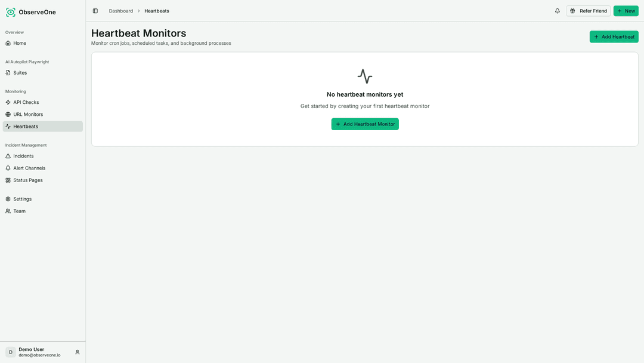Click the heartbeat pulse icon in the empty state
This screenshot has width=644, height=363.
coord(365,76)
